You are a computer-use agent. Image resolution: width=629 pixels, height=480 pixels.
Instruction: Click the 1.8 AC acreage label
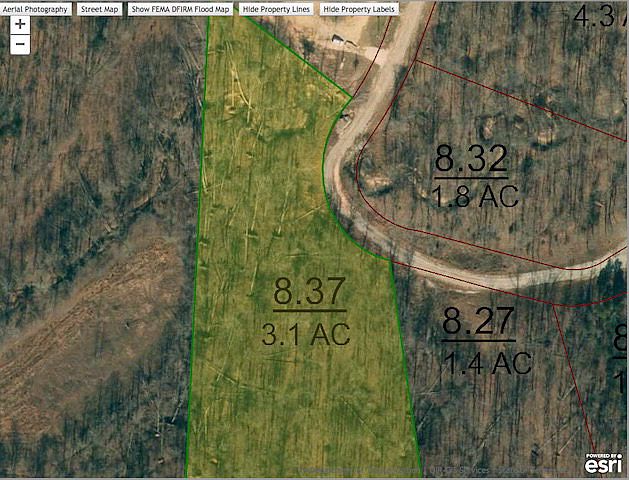click(475, 196)
